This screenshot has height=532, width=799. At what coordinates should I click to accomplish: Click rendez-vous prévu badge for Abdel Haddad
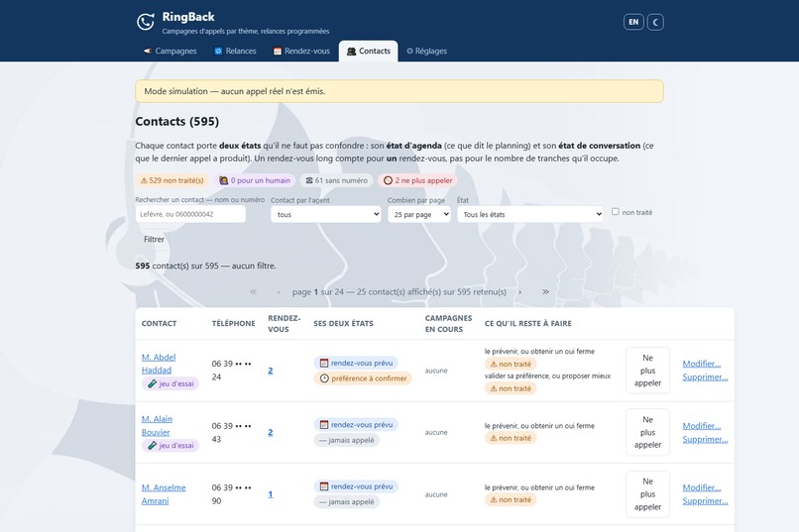(x=356, y=363)
